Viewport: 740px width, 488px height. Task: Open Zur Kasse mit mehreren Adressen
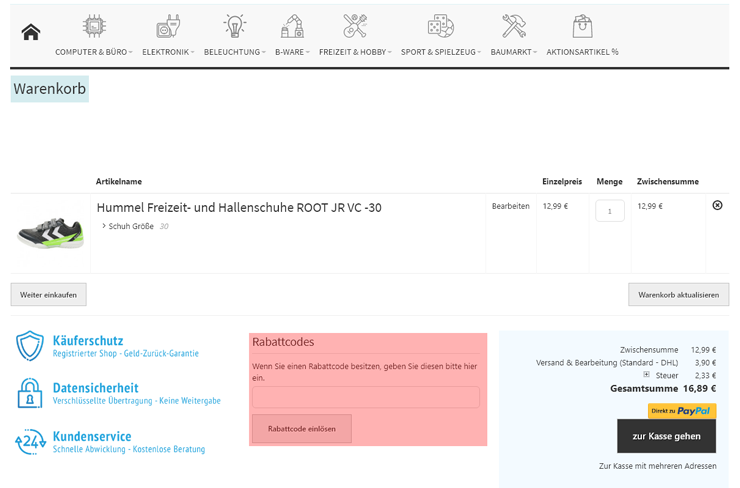657,466
